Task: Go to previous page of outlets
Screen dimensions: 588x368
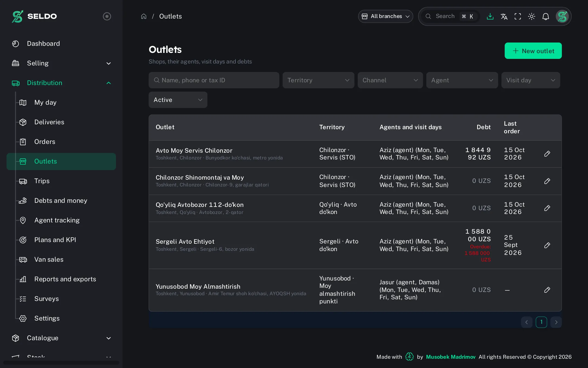Action: click(x=526, y=322)
